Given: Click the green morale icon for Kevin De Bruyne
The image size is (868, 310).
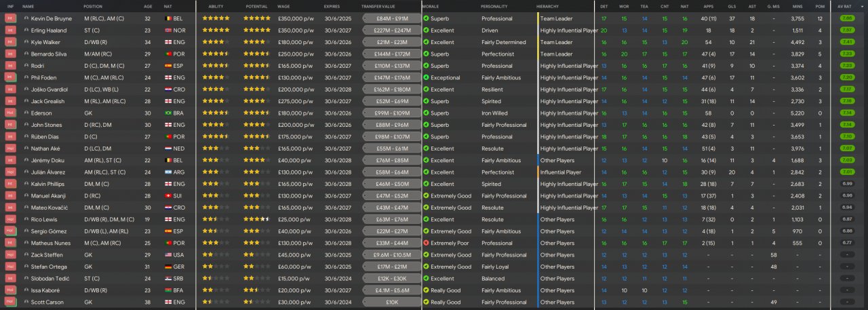Looking at the screenshot, I should 426,18.
